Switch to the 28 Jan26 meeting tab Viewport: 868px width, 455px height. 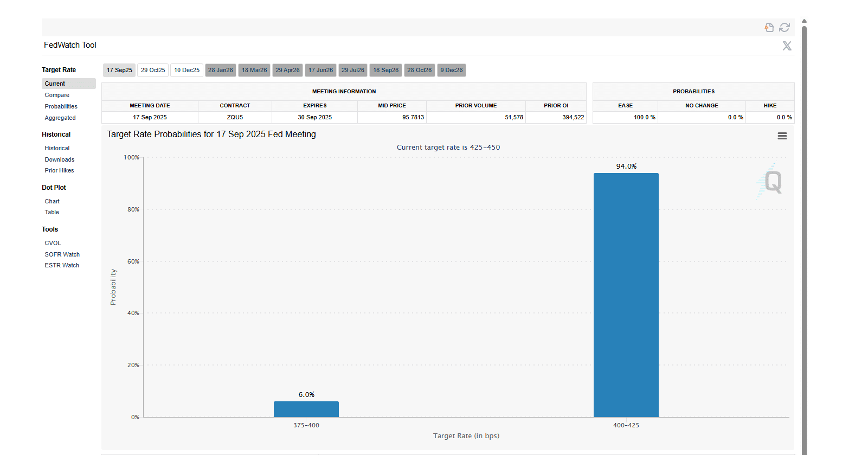(220, 70)
